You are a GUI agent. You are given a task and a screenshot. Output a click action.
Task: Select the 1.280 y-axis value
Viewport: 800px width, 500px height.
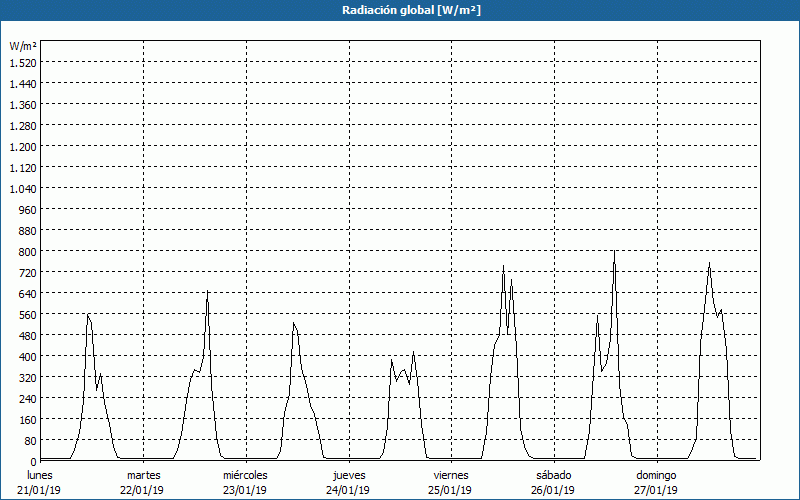[23, 126]
